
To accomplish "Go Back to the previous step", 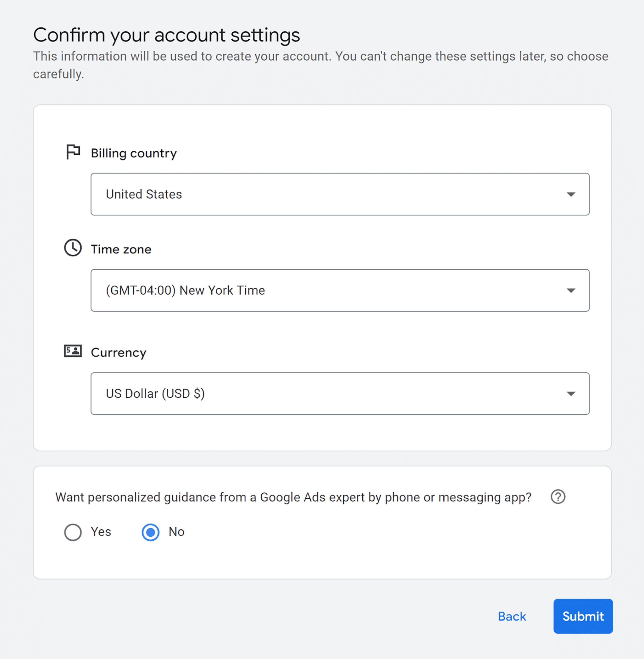I will (x=512, y=616).
